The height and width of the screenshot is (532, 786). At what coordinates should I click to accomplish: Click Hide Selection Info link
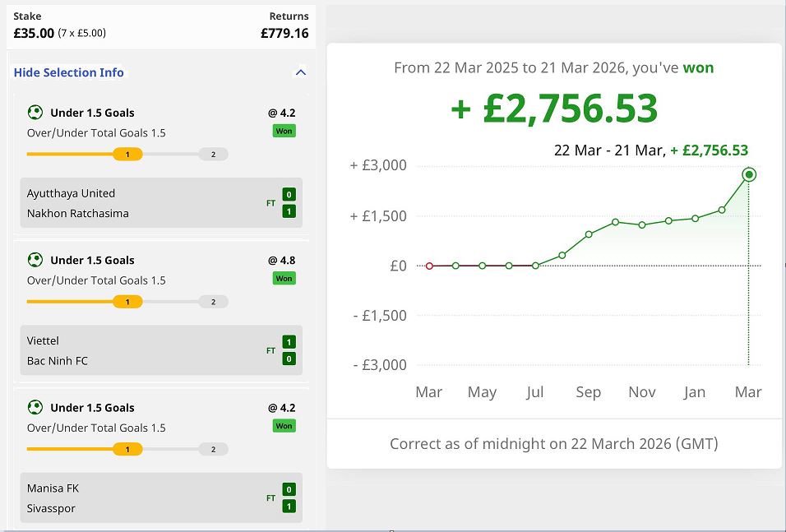[x=69, y=72]
